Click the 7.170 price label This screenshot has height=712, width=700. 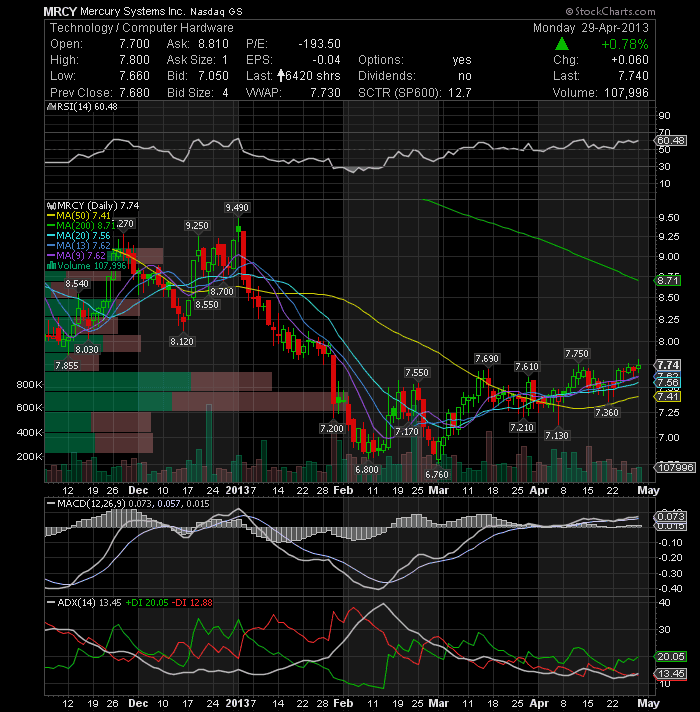(x=407, y=432)
